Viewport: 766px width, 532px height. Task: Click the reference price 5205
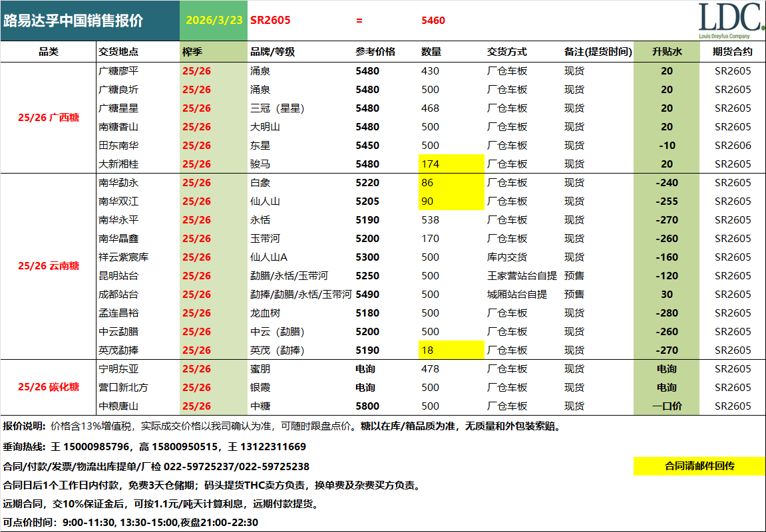(367, 201)
